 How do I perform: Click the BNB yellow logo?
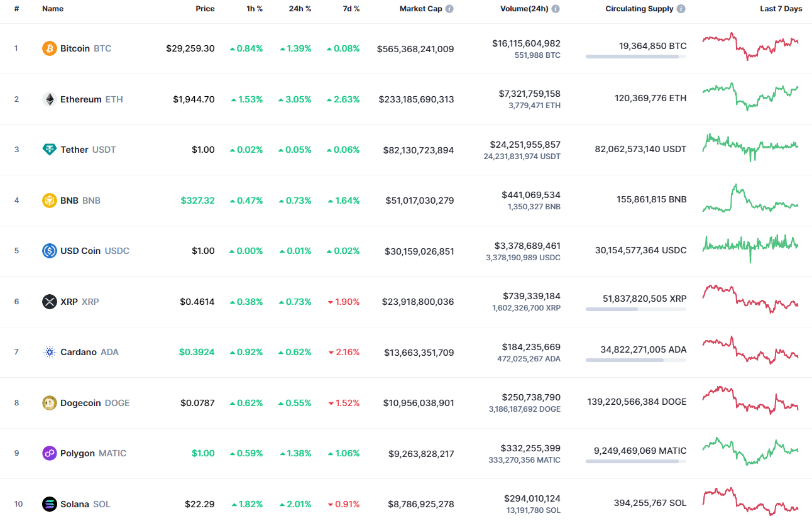coord(49,200)
